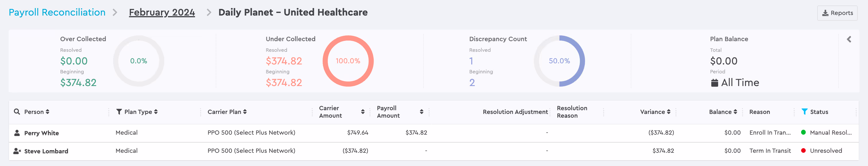The height and width of the screenshot is (166, 868).
Task: Select the Steve Lombard row name
Action: click(46, 151)
